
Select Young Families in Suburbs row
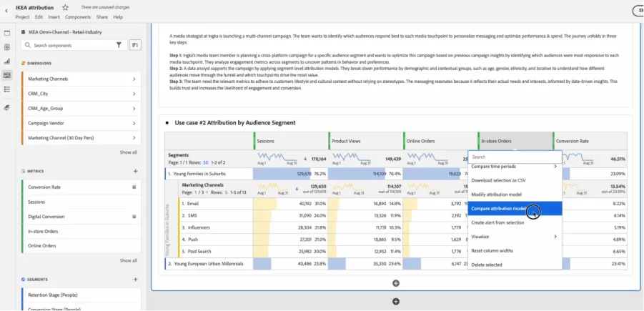coord(209,174)
